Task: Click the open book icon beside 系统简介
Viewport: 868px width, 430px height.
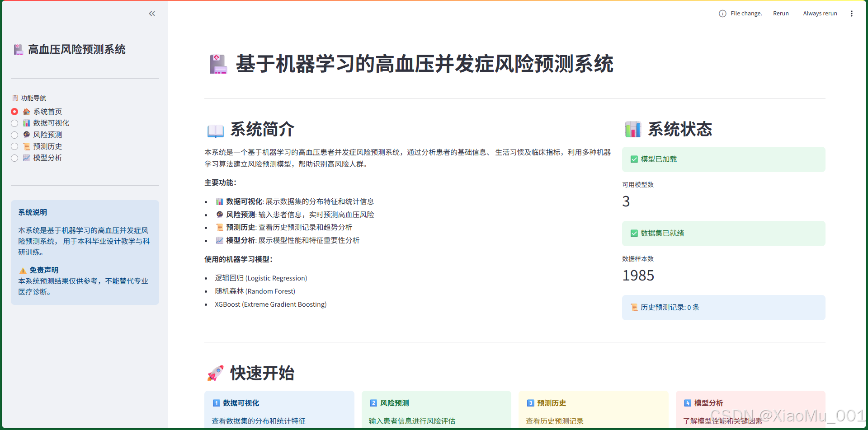Action: (216, 130)
